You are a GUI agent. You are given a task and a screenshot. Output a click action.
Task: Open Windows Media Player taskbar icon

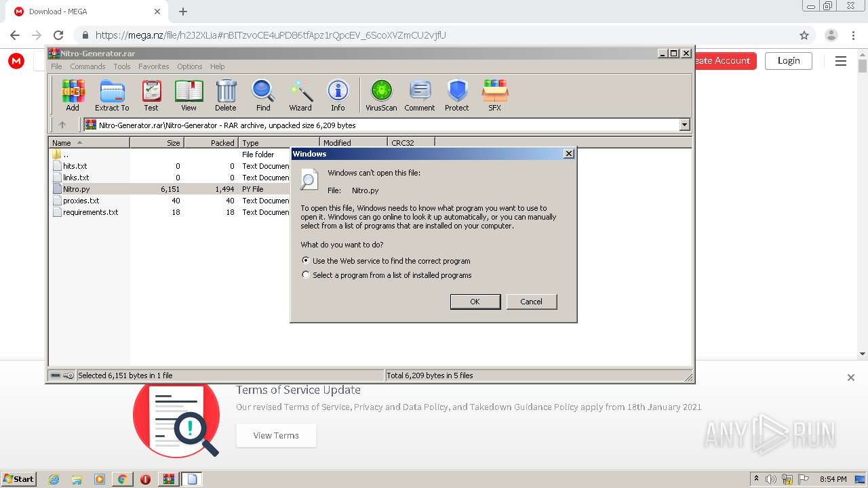[100, 479]
